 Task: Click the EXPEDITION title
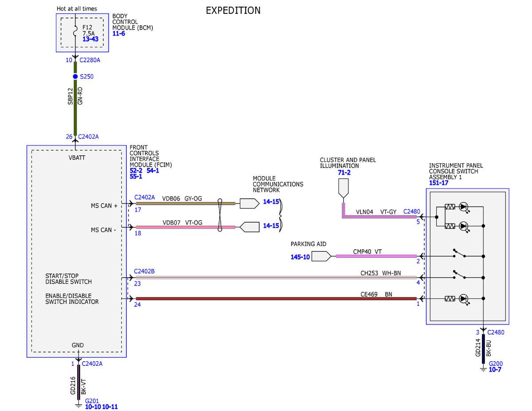[233, 10]
